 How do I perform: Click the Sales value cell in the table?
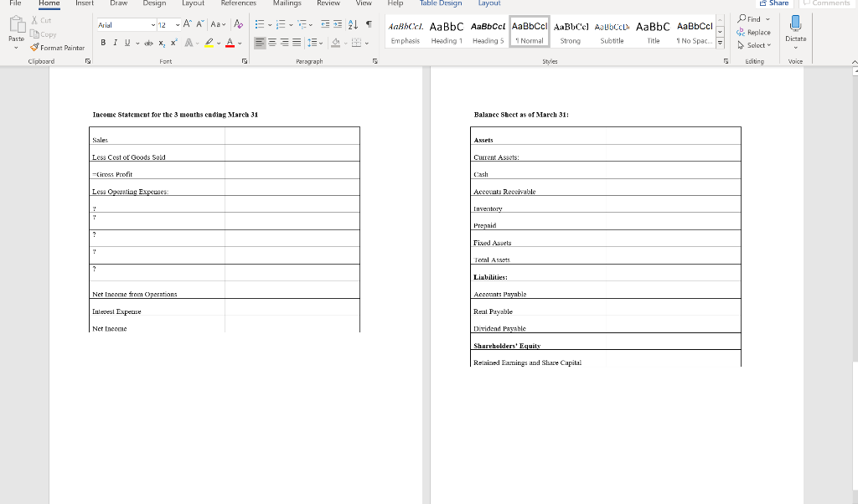[x=292, y=136]
